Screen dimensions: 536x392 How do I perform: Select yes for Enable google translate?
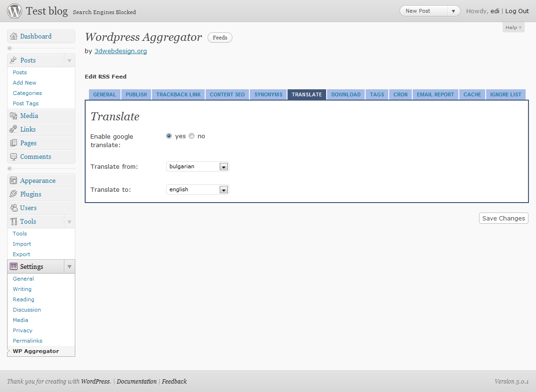[169, 136]
